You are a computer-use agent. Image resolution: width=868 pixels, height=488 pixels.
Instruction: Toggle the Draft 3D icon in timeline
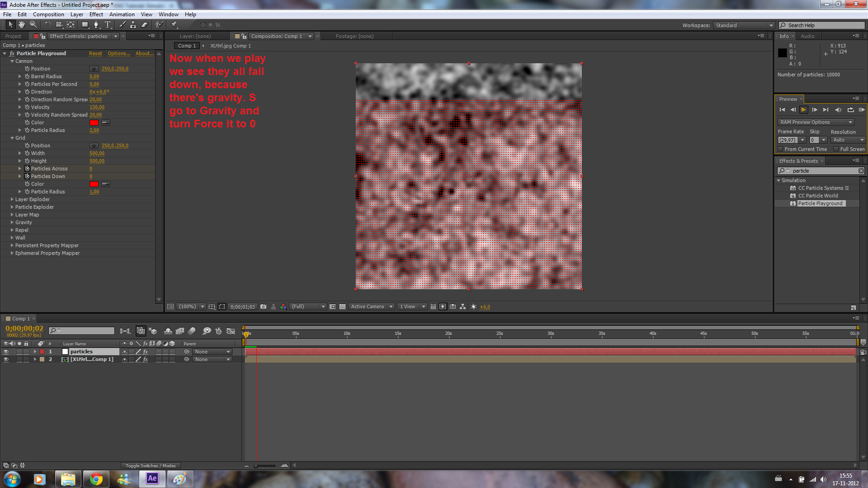point(153,331)
